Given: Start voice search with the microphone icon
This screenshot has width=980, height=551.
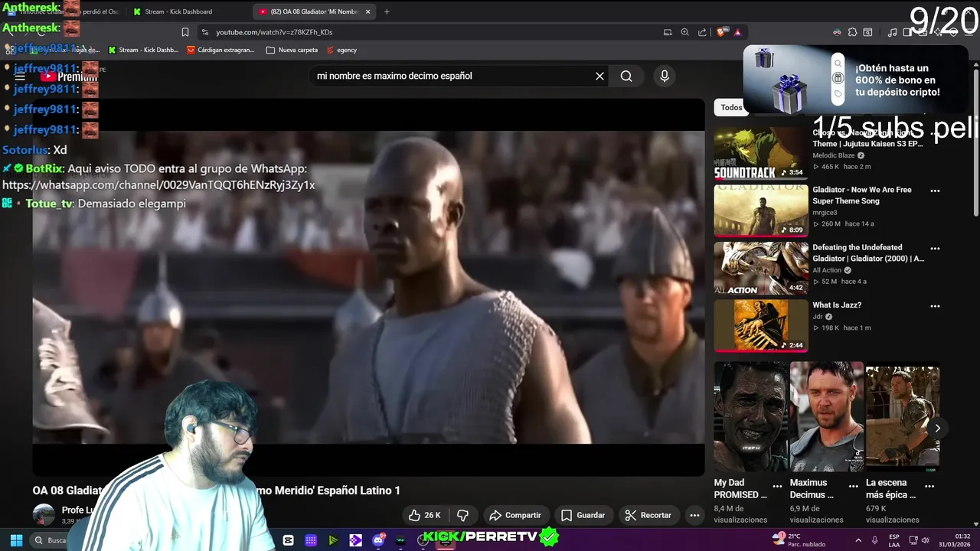Looking at the screenshot, I should [x=665, y=76].
